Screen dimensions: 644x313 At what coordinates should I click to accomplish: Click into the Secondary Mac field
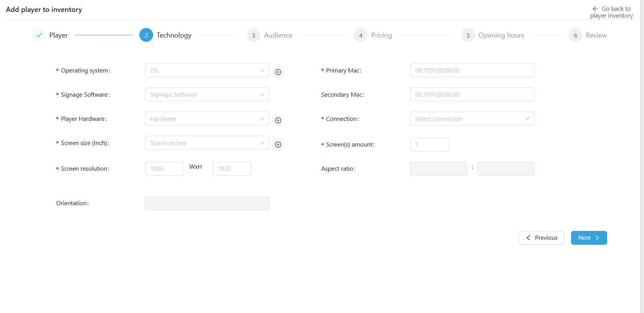472,95
